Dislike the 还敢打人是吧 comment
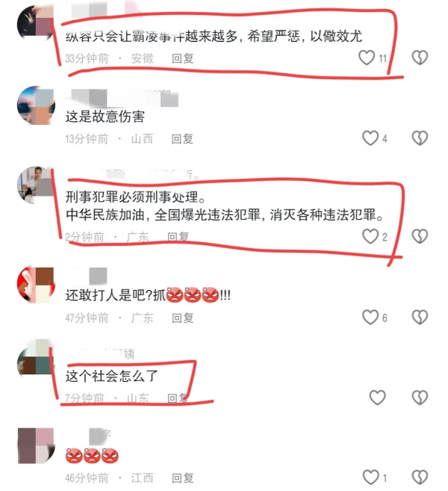The height and width of the screenshot is (491, 448). tap(420, 317)
